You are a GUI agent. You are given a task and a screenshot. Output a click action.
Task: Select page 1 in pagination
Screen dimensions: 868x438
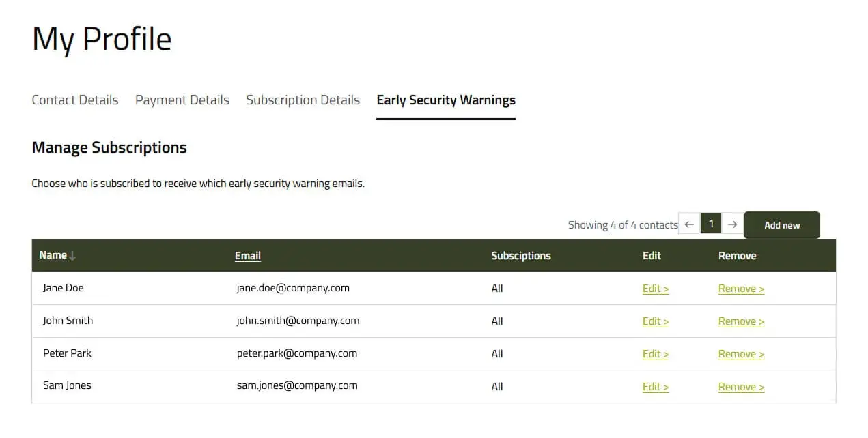pos(711,224)
